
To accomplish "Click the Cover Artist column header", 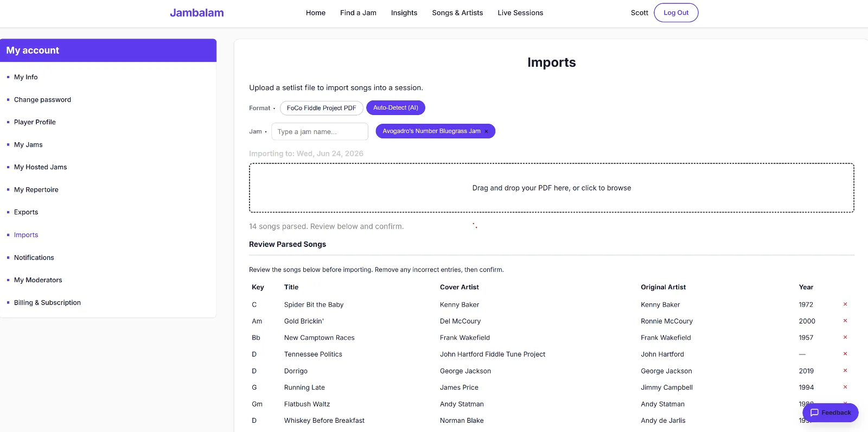I will coord(459,287).
